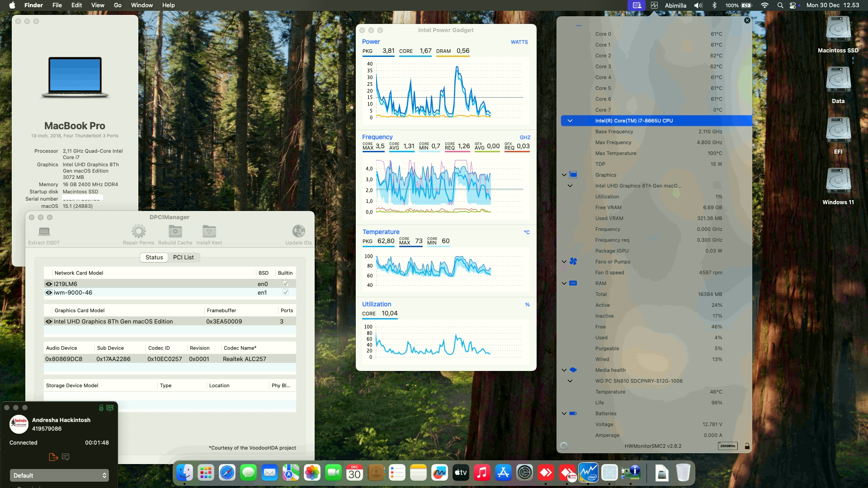The width and height of the screenshot is (868, 488).
Task: Click the Extract DSDT icon in DPCIManager
Action: pos(43,231)
